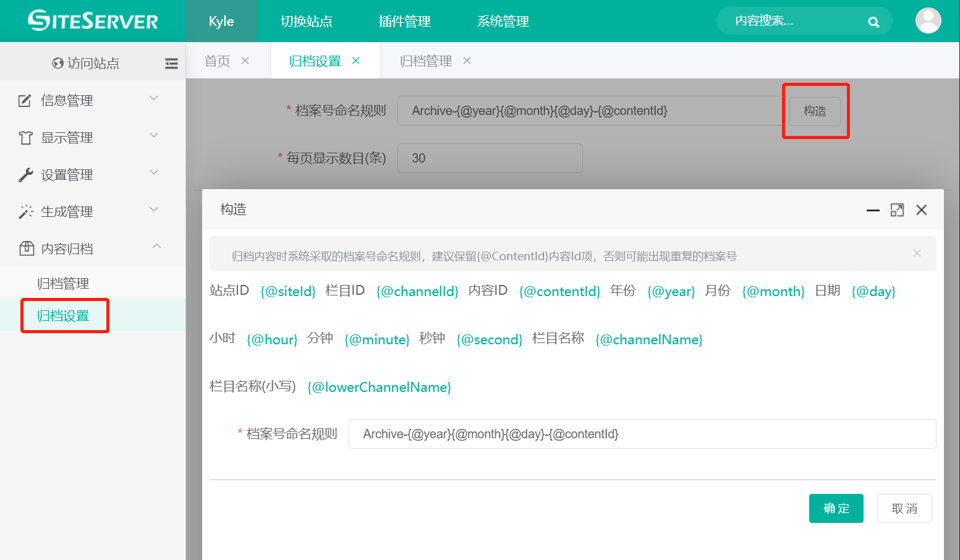Click the 确定 button
The image size is (960, 560).
[836, 508]
